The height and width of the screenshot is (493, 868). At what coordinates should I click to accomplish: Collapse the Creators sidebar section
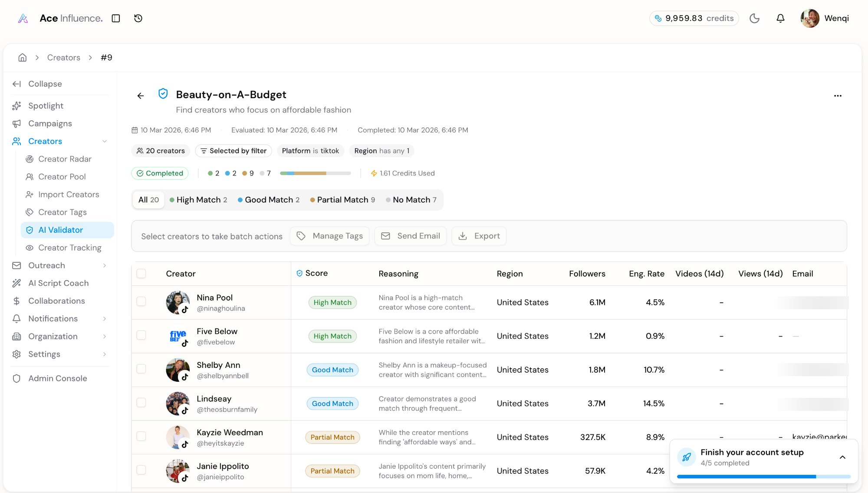(x=105, y=141)
